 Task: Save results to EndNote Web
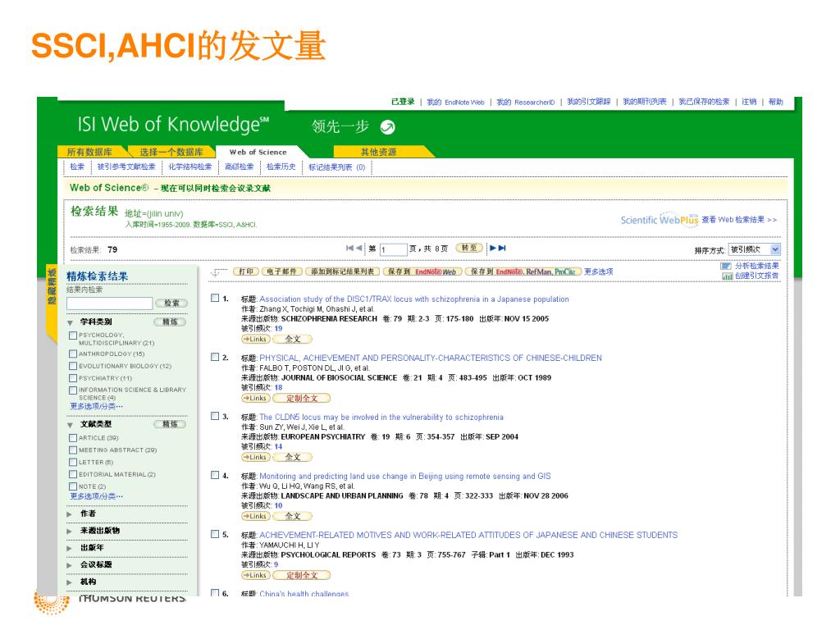422,272
